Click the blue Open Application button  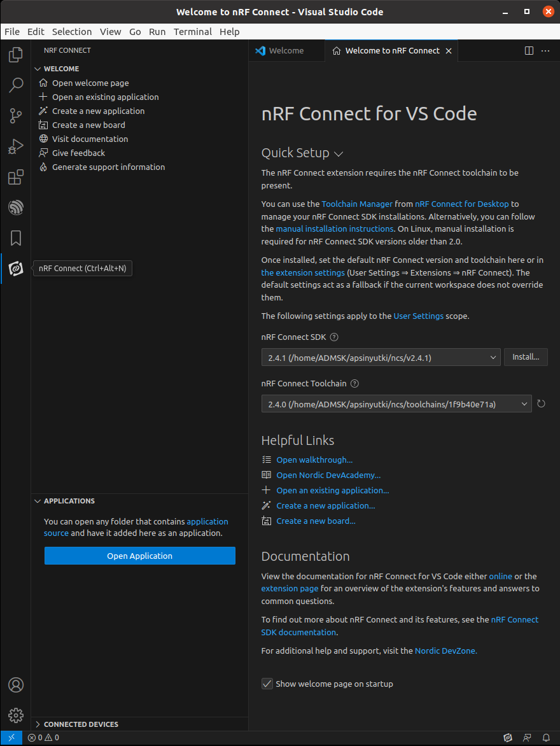pos(140,556)
